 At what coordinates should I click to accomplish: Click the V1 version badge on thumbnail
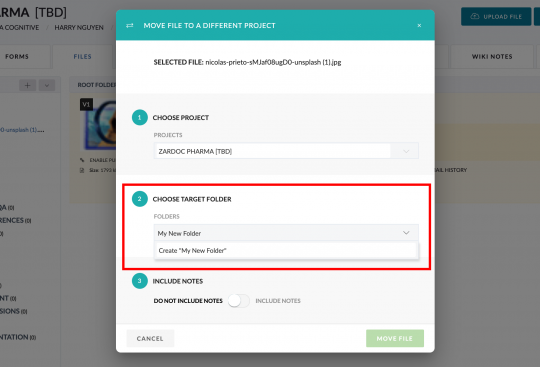86,104
